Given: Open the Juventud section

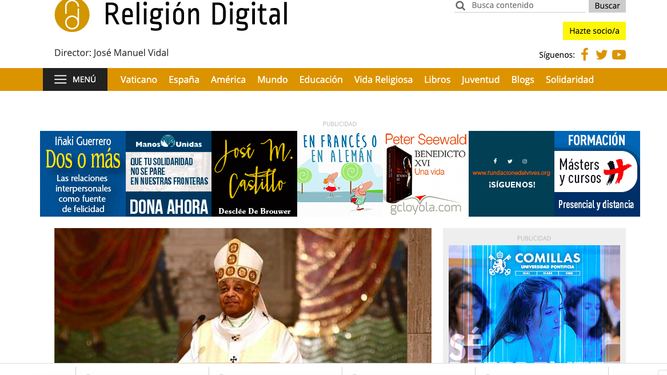Looking at the screenshot, I should click(481, 80).
